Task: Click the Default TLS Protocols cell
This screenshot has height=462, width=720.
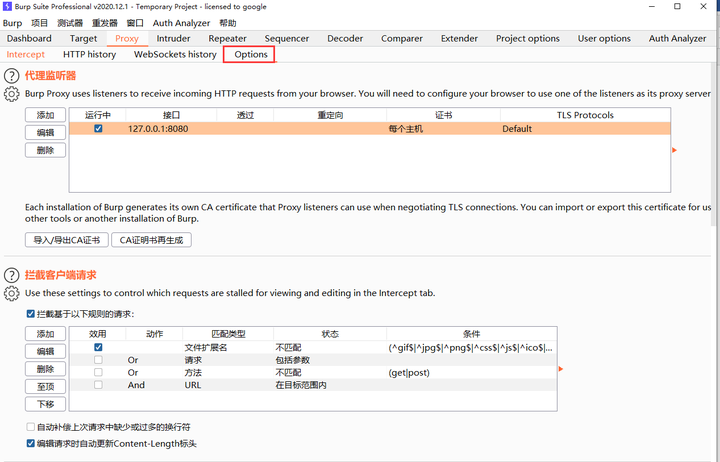Action: [x=585, y=129]
